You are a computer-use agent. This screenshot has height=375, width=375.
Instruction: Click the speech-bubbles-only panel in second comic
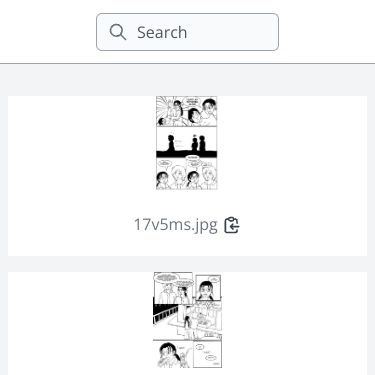(208, 354)
